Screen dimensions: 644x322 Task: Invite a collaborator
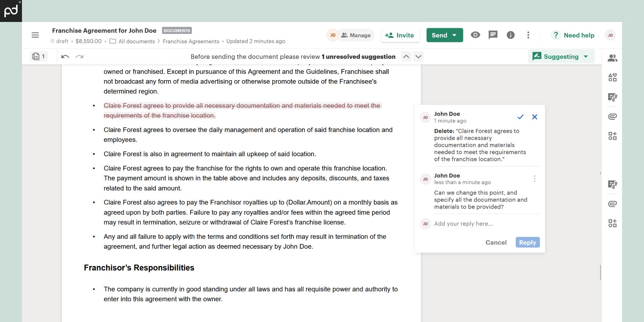pos(400,35)
